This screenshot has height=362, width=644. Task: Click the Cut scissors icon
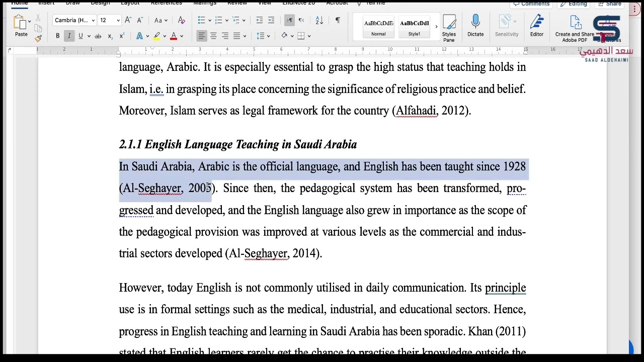(38, 19)
